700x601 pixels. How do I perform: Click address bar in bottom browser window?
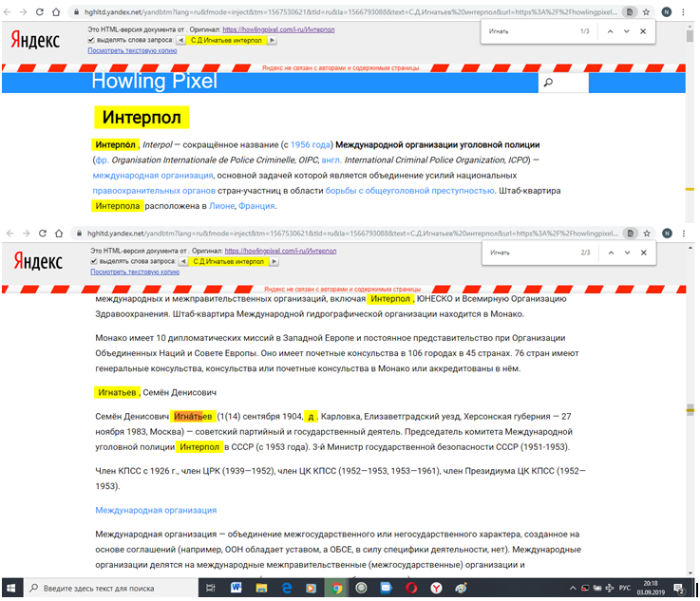352,233
